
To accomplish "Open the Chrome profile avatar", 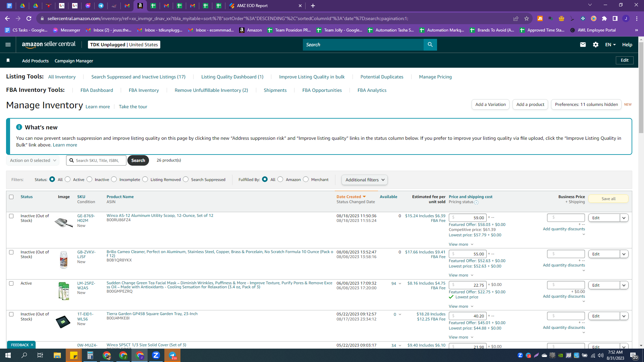I will 626,18.
